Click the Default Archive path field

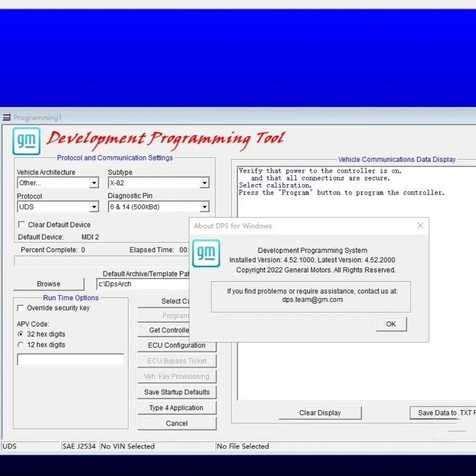pyautogui.click(x=143, y=284)
